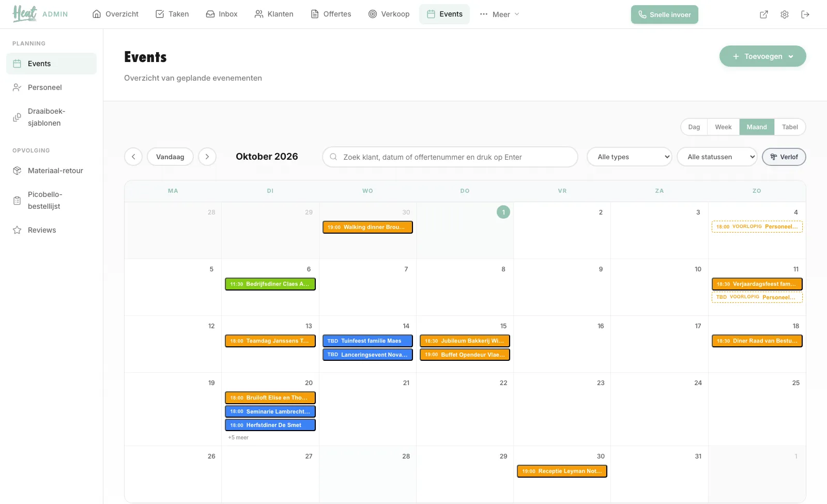Open the Toevoegen dropdown button

(x=763, y=56)
